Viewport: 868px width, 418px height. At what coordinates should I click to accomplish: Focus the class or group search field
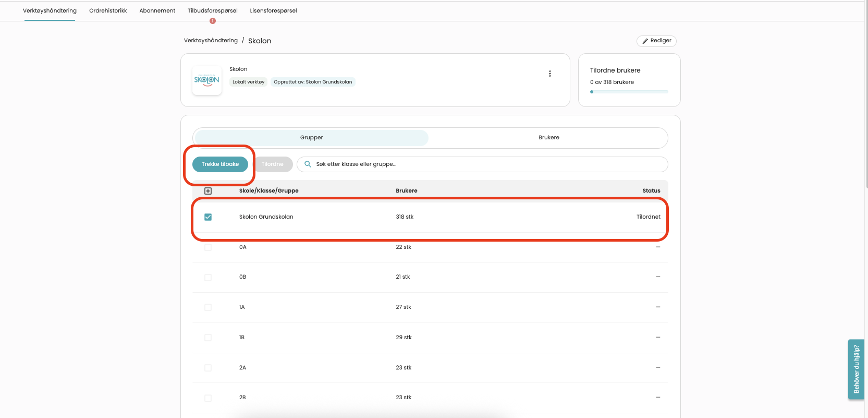[485, 164]
